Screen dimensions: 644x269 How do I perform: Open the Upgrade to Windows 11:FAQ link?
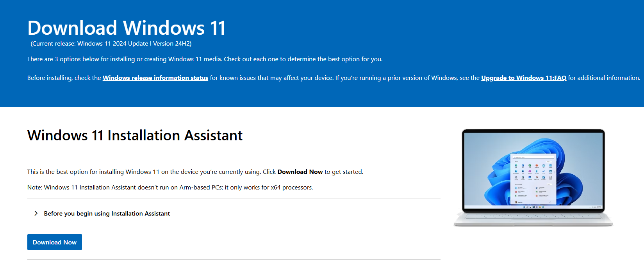[x=524, y=78]
